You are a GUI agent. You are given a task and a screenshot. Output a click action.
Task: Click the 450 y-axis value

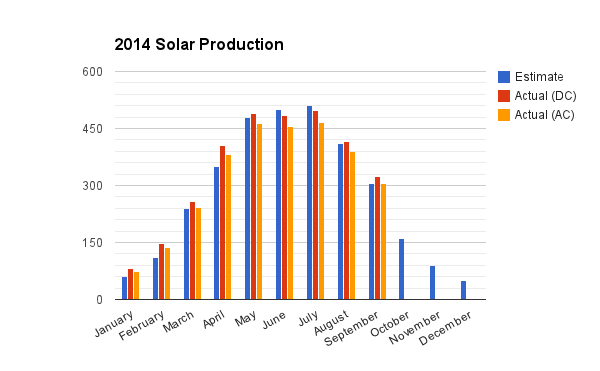tap(92, 129)
